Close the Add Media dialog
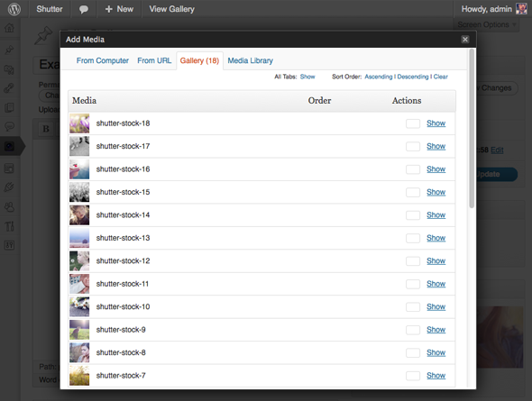Screen dimensions: 532x401 point(465,40)
